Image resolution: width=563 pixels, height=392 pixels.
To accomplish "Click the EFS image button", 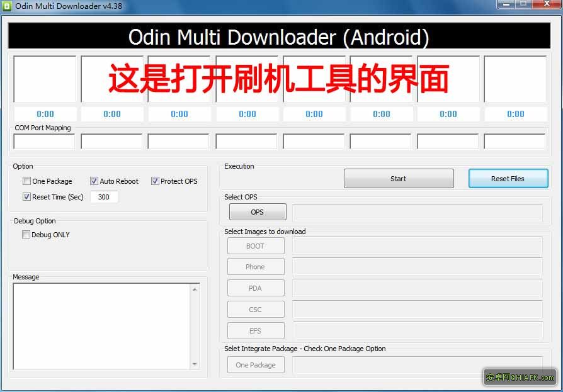I will click(x=256, y=331).
